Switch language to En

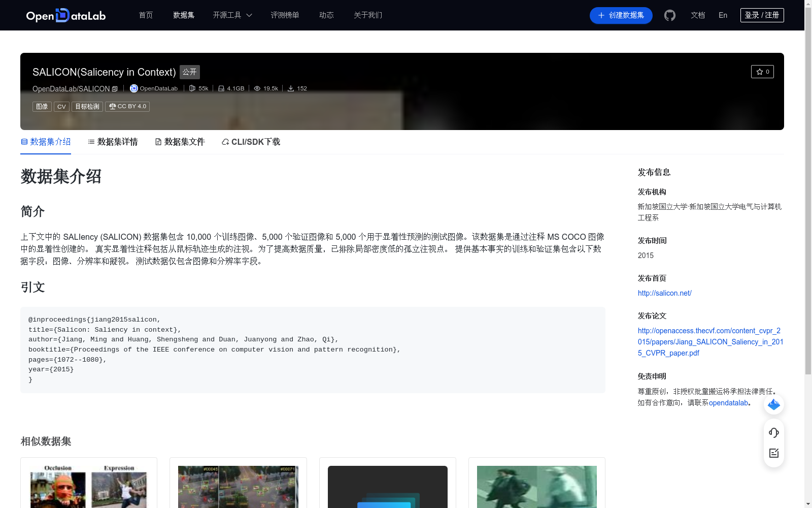point(723,15)
